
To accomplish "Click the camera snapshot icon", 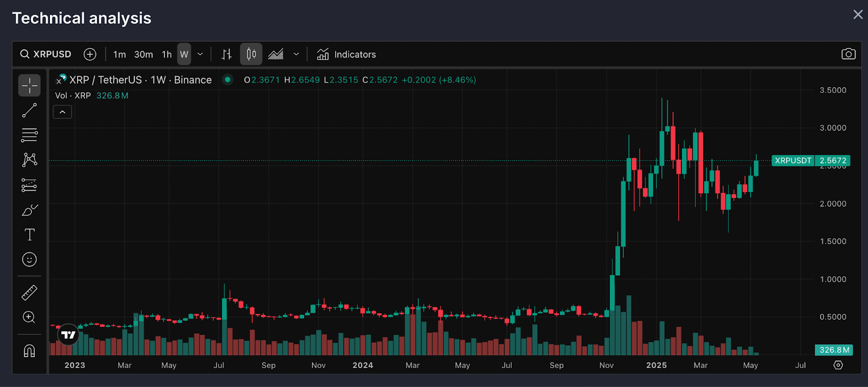I will pos(848,54).
